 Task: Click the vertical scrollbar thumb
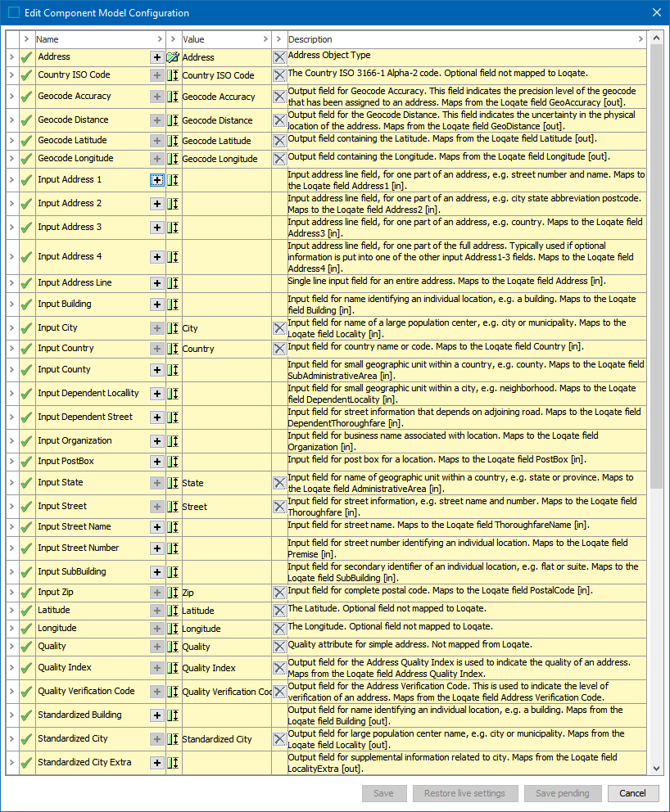click(x=657, y=267)
